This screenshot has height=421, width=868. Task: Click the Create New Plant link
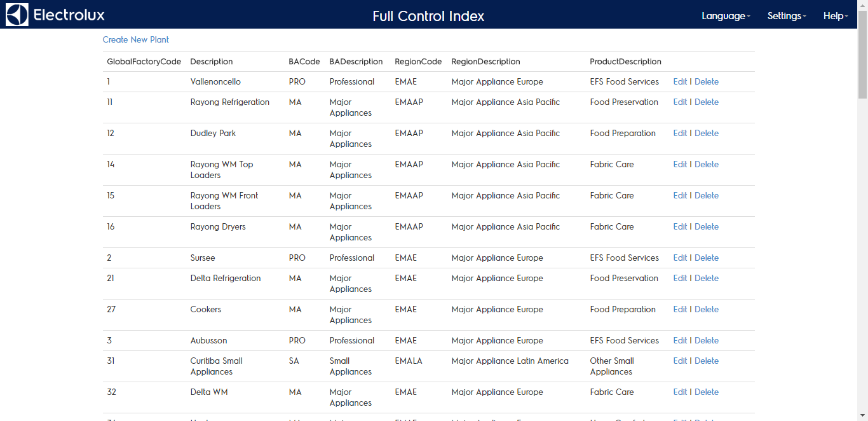136,39
